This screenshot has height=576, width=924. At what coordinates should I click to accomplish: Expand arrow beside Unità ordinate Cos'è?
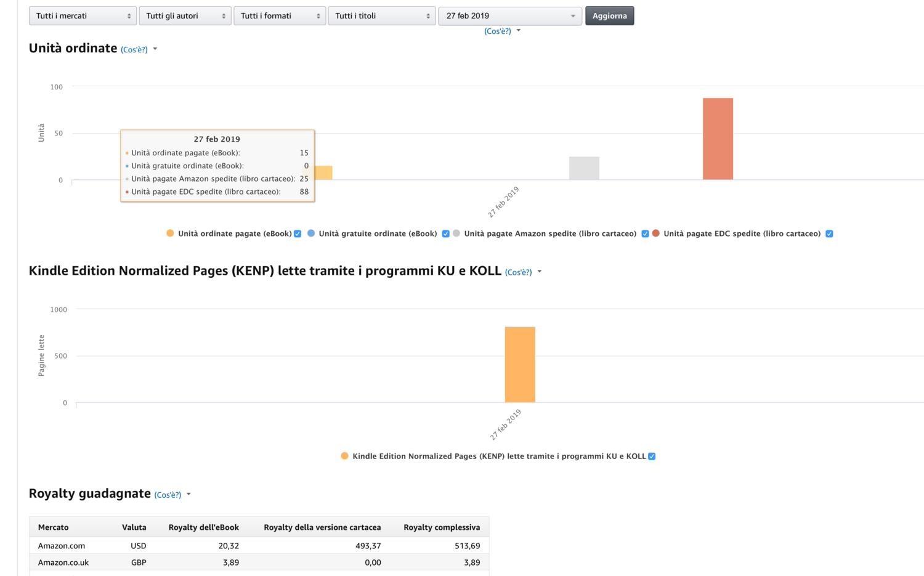coord(155,49)
